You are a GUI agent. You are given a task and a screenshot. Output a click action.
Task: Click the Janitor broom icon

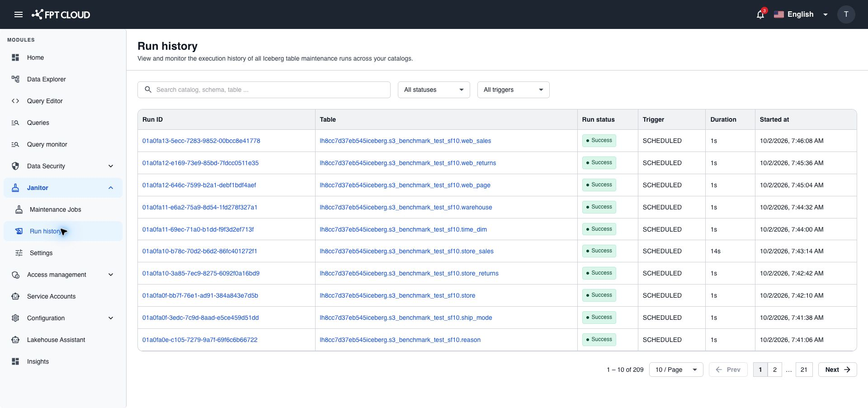(15, 188)
